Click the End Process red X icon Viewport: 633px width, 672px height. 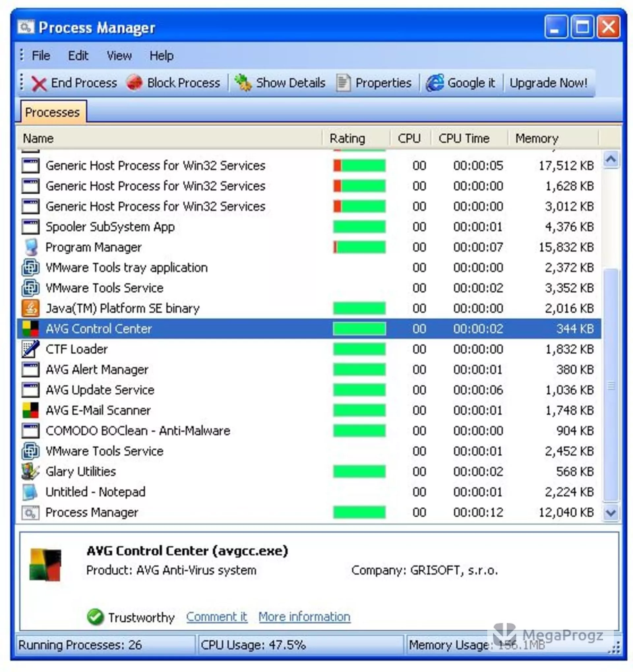tap(39, 83)
